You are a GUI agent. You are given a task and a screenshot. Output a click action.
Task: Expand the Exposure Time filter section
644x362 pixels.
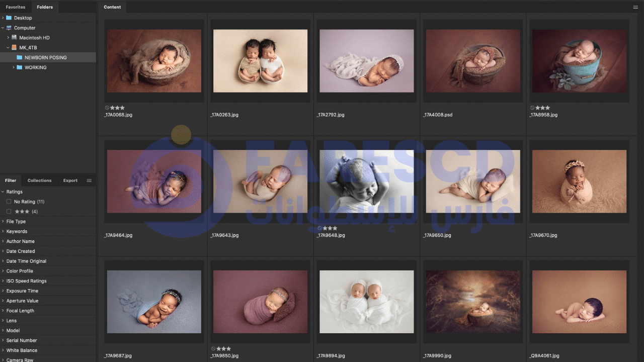click(3, 291)
